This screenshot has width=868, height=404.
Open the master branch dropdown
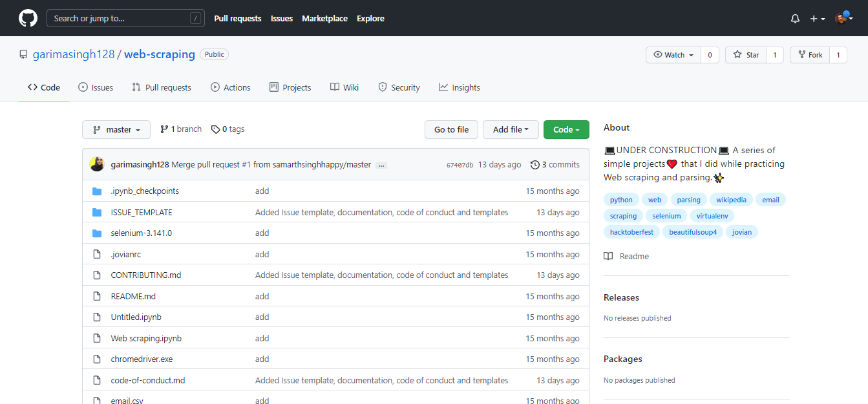coord(116,130)
